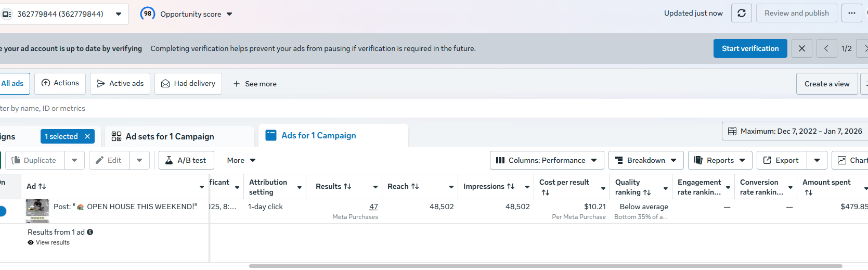Open the OPEN HOUSE ad thumbnail
The height and width of the screenshot is (270, 868).
point(37,210)
